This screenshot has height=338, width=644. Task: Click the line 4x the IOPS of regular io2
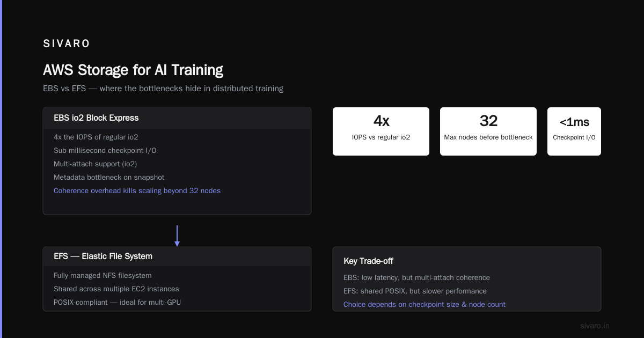tap(96, 137)
